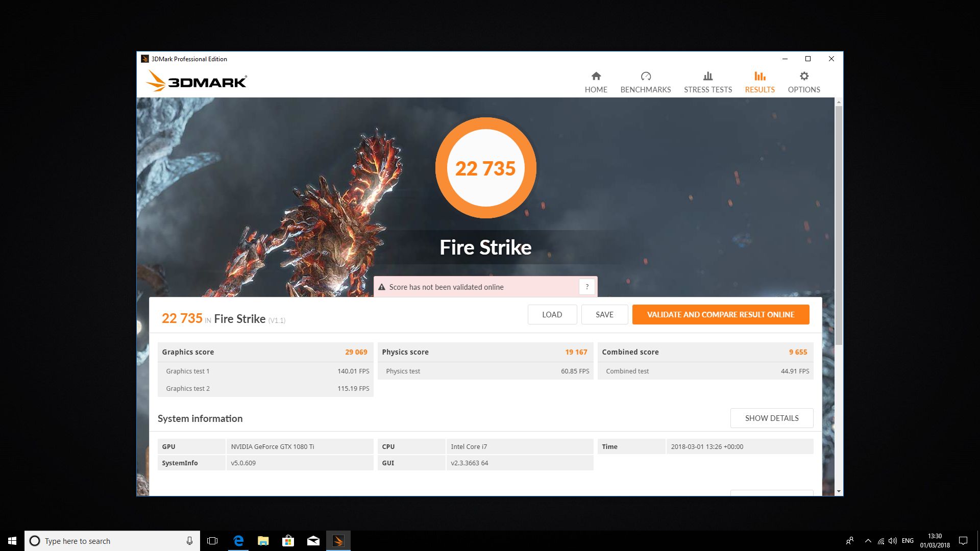Open Windows Start menu

[x=12, y=541]
